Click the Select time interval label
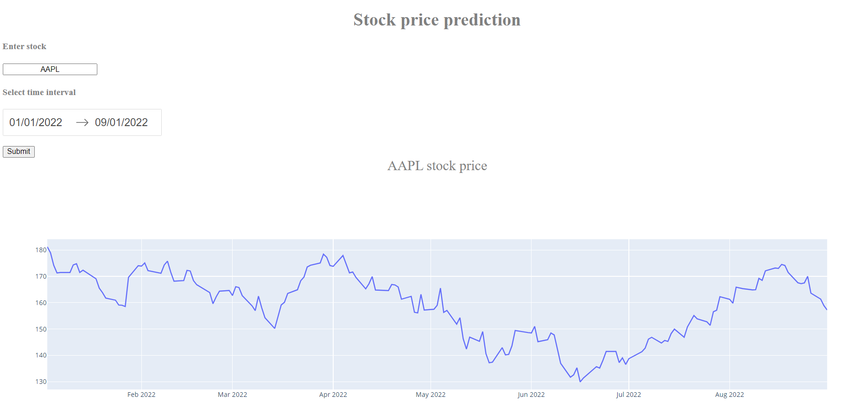 [x=39, y=92]
